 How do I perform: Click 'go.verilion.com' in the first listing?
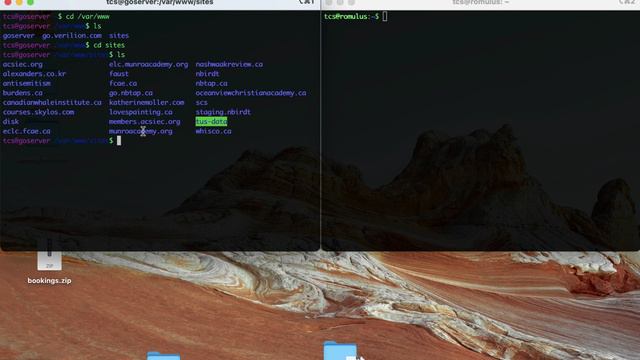(72, 36)
